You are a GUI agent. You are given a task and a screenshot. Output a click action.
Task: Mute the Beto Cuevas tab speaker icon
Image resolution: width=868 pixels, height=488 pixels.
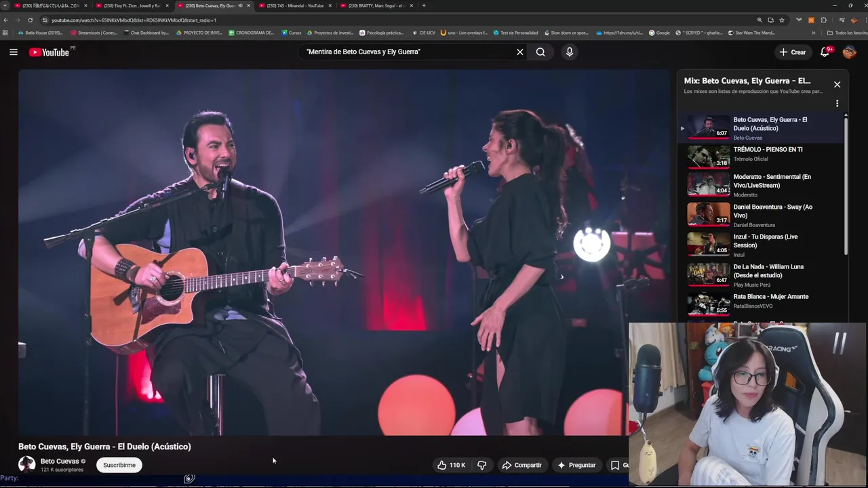[x=240, y=5]
